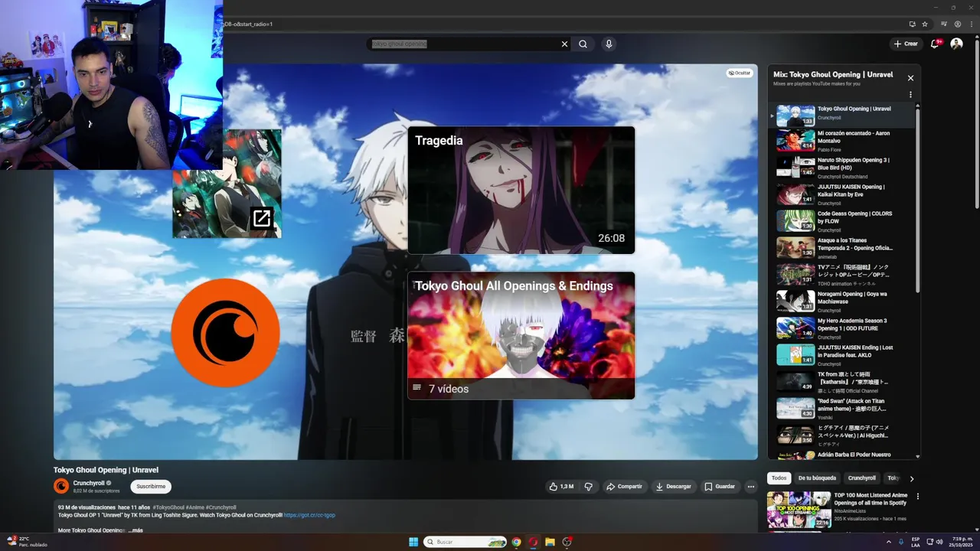This screenshot has height=551, width=980.
Task: Play Noragami Opening Goya wa Machiawase
Action: click(842, 302)
